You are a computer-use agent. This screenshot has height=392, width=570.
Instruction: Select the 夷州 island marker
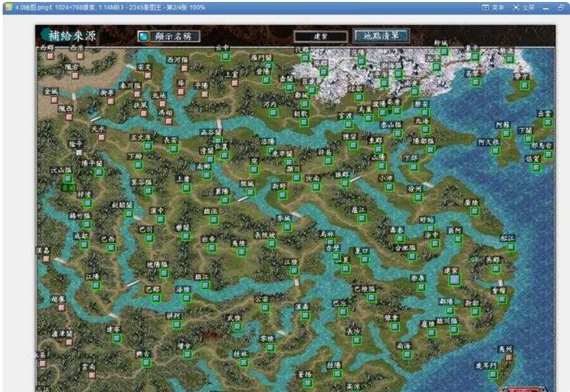click(x=509, y=357)
